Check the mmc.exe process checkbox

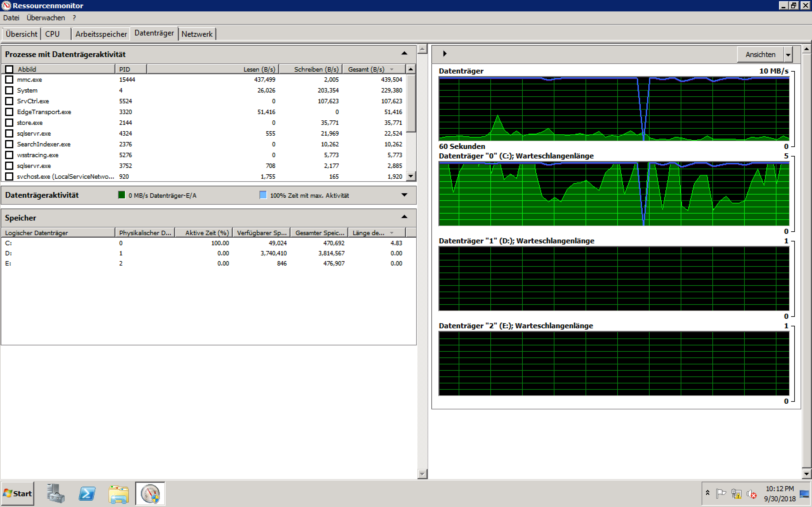10,80
